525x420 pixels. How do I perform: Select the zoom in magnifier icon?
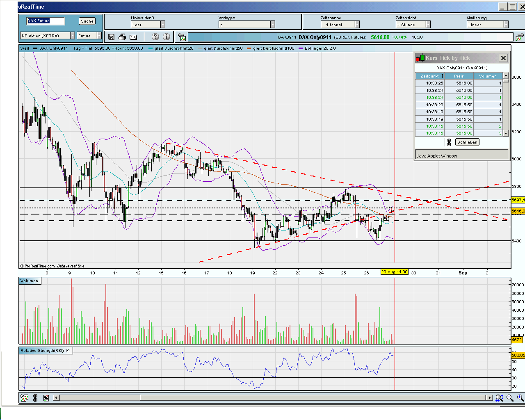[519, 398]
